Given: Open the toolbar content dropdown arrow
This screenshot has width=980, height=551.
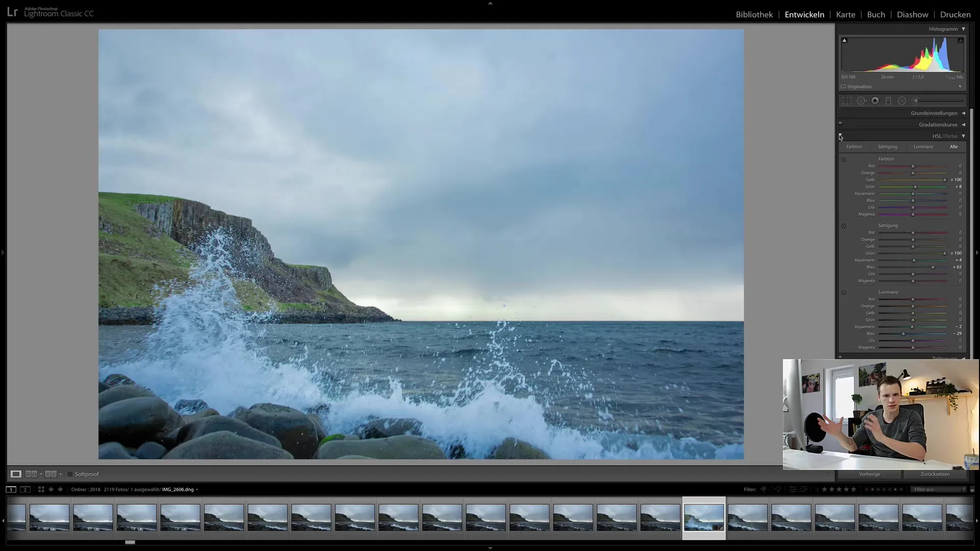Looking at the screenshot, I should tap(828, 474).
